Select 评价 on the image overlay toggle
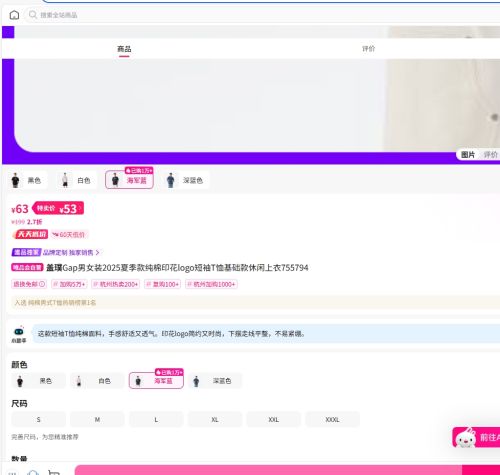This screenshot has width=500, height=475. pyautogui.click(x=490, y=155)
